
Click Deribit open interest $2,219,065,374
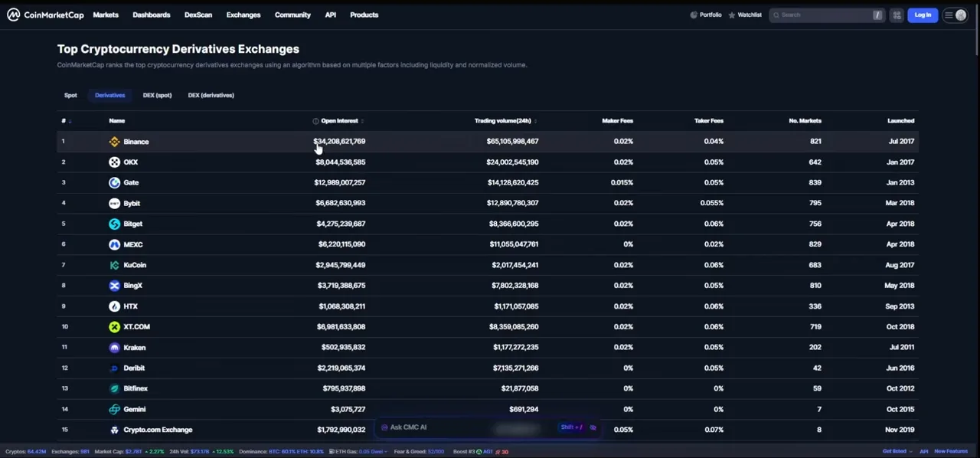coord(341,368)
